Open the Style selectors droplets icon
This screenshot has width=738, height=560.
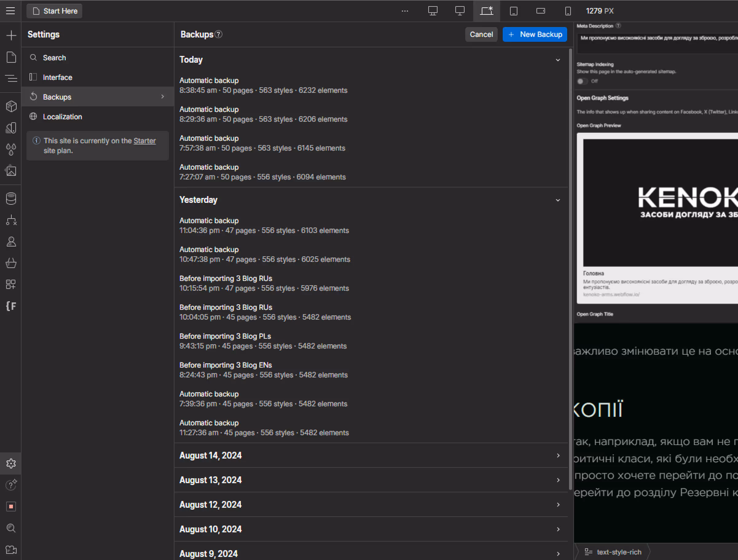pyautogui.click(x=11, y=149)
